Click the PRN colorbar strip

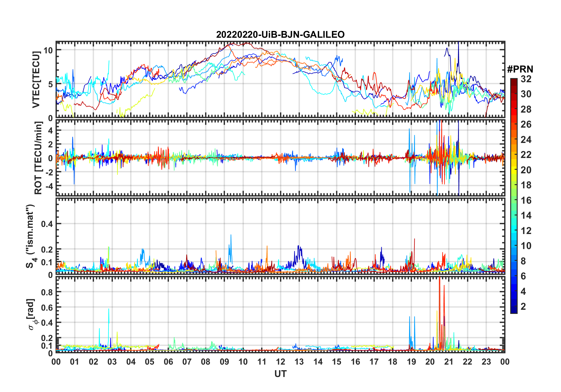(514, 196)
